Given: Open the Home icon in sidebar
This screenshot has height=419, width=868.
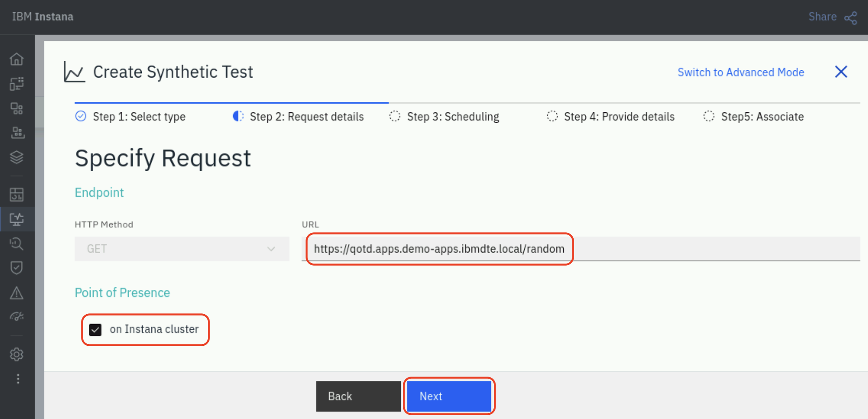Looking at the screenshot, I should coord(17,59).
